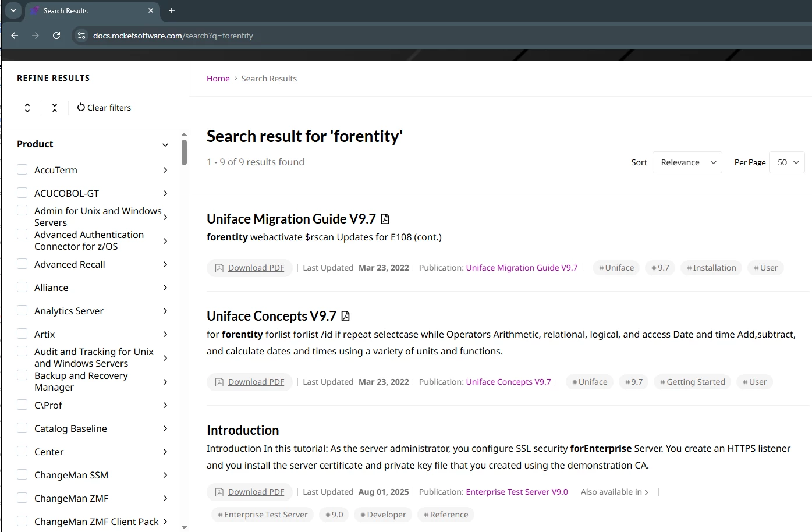Click the 9.0 tag

(334, 515)
